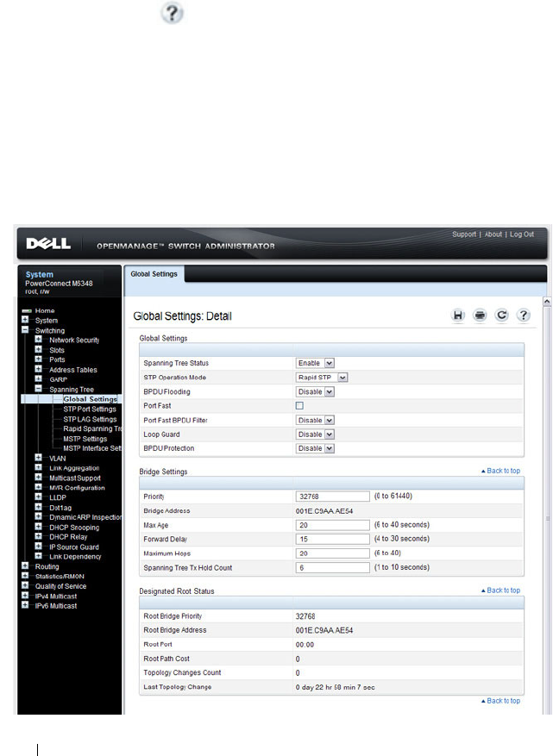Expand the Ports tree node

tap(39, 359)
